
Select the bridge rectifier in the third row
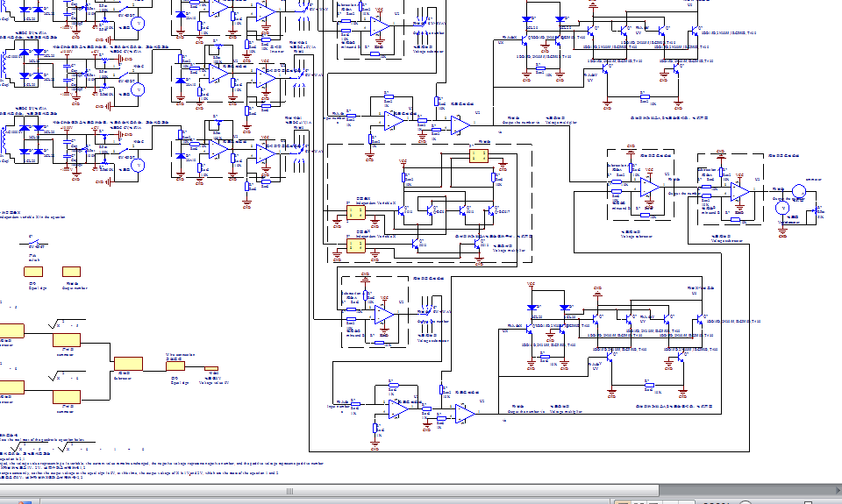point(31,138)
